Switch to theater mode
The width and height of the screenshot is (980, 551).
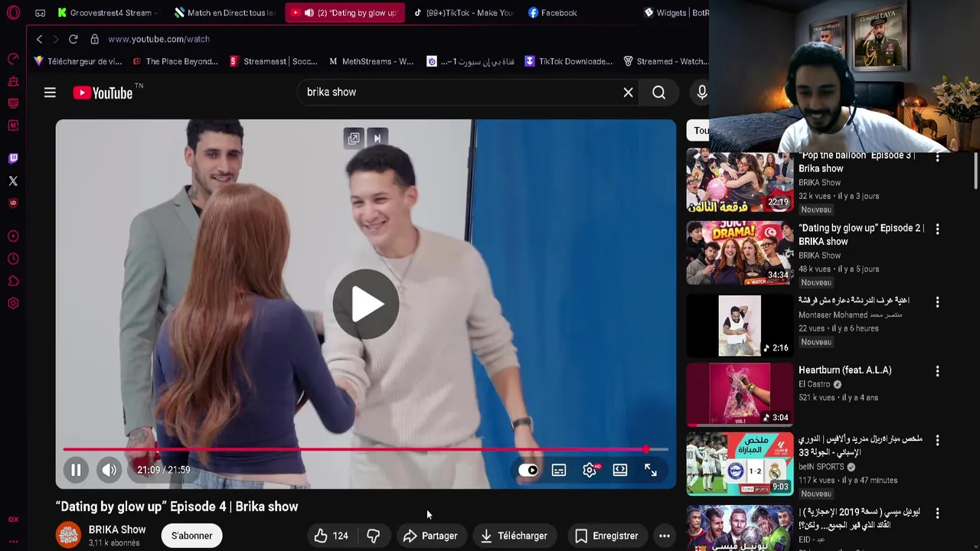click(x=620, y=470)
